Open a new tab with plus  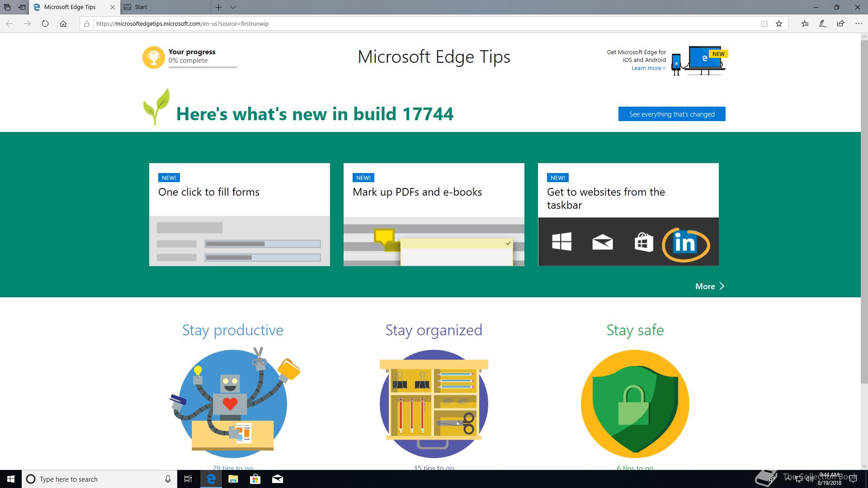[x=218, y=7]
